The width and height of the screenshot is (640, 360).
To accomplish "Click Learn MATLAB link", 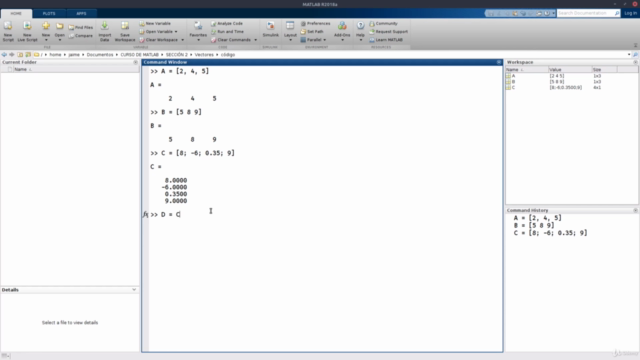I will coord(386,40).
